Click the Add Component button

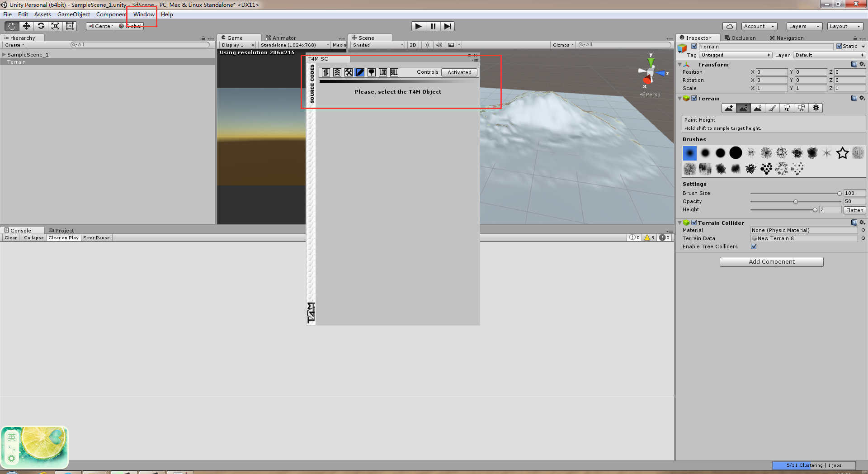771,262
